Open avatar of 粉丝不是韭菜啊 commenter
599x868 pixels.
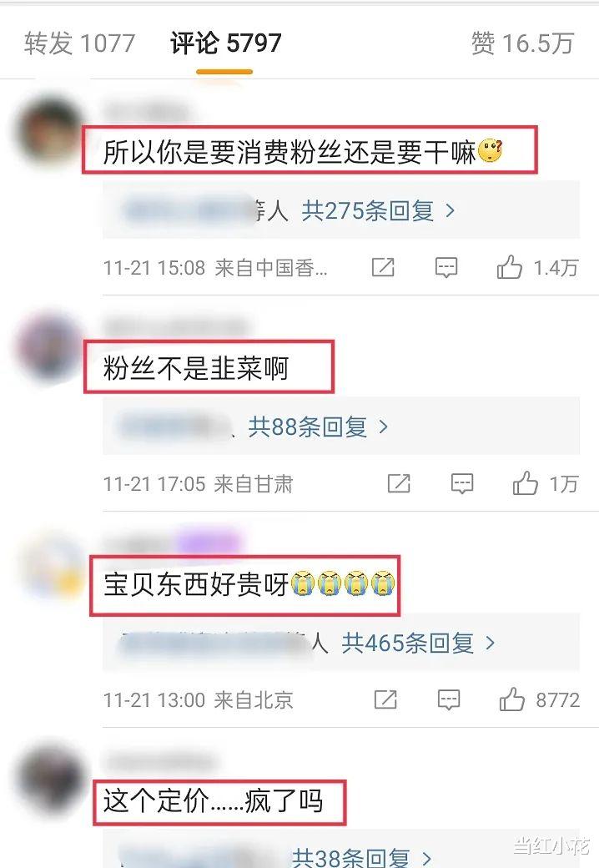point(49,347)
